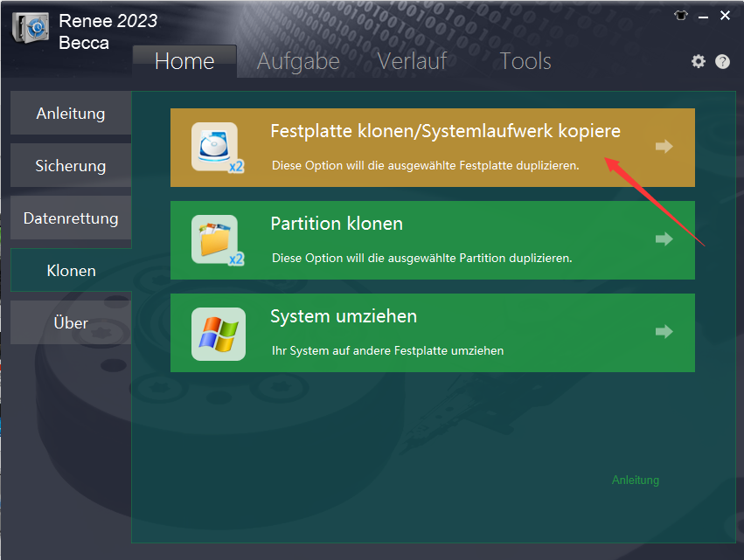Click the Windows logo System umziehen icon
The width and height of the screenshot is (744, 560).
pos(219,334)
